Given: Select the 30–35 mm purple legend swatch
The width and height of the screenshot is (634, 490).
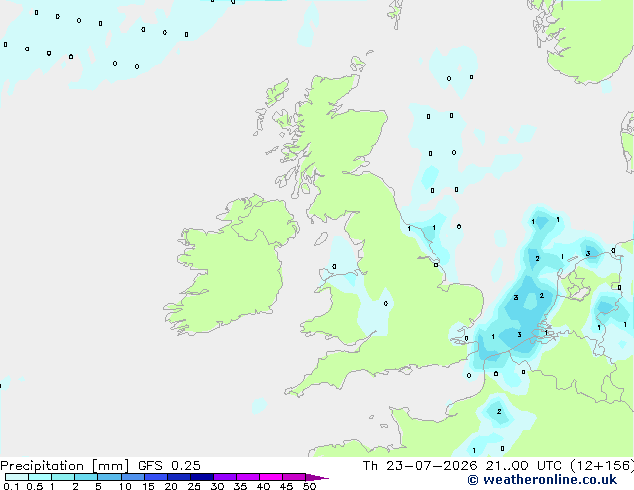Looking at the screenshot, I should tap(224, 477).
